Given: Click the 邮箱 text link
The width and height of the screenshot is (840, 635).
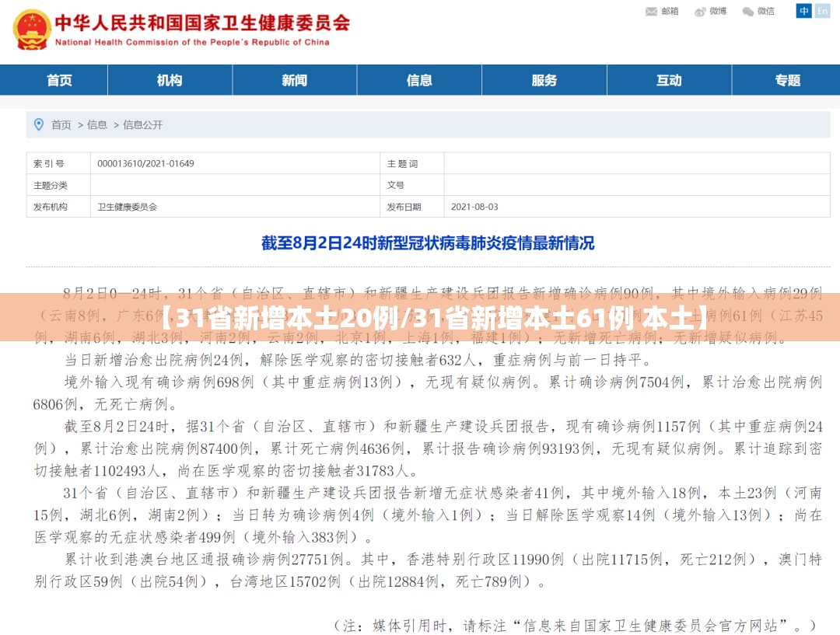Looking at the screenshot, I should click(670, 11).
